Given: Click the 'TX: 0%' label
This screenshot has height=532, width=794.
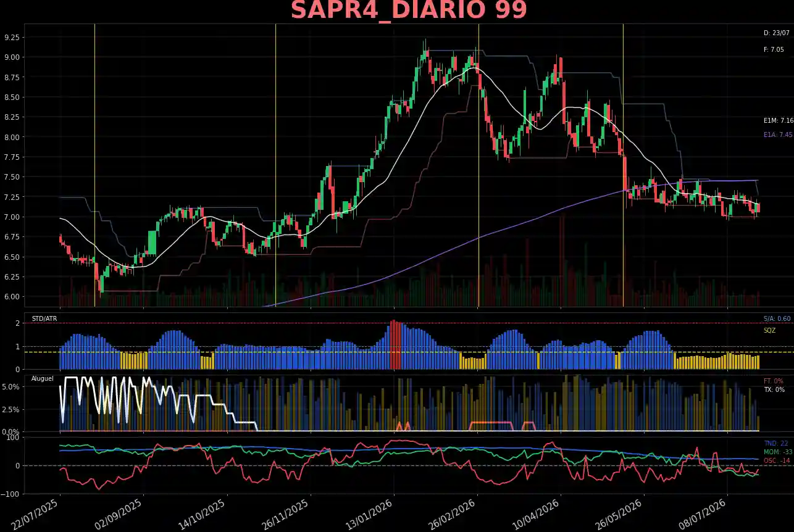Looking at the screenshot, I should coord(774,390).
